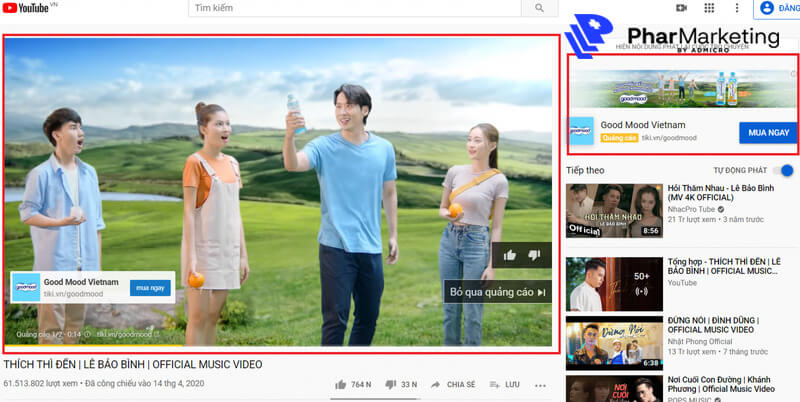Like the ad with thumbs-up overlay icon

[x=510, y=255]
